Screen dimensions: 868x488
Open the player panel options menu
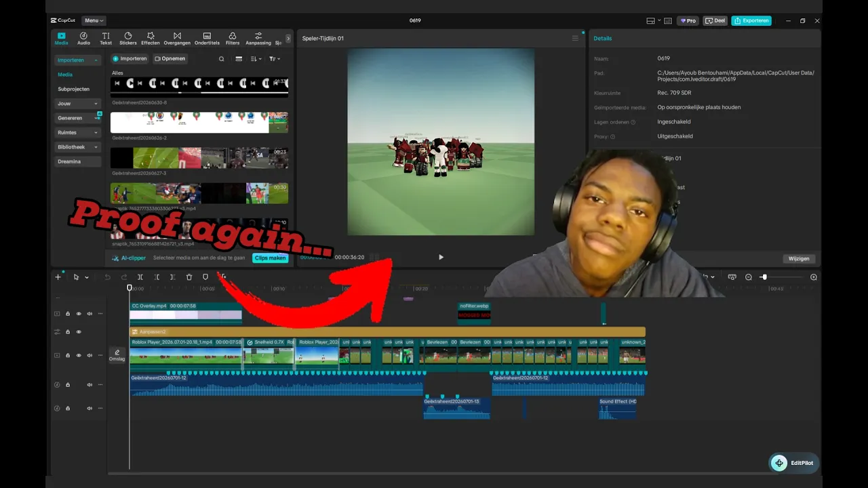pos(575,39)
